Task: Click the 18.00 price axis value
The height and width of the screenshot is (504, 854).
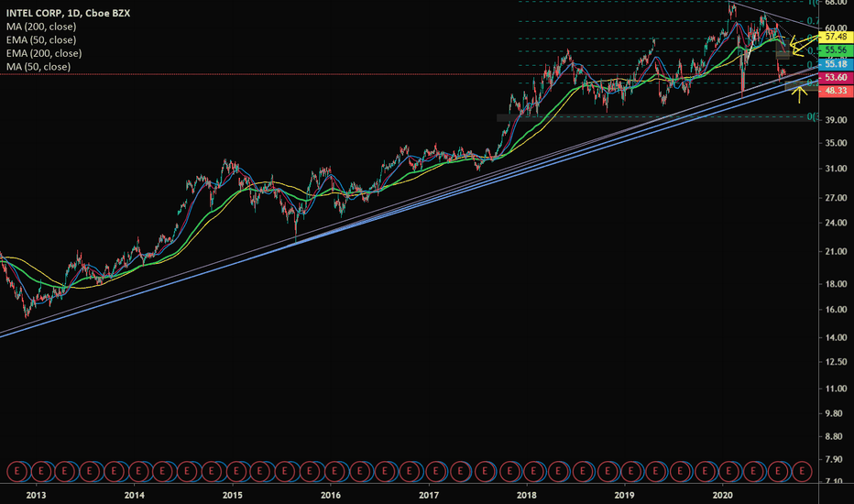Action: point(836,284)
